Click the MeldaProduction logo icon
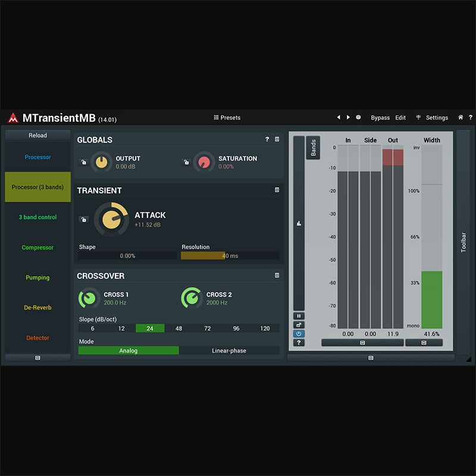 tap(13, 118)
